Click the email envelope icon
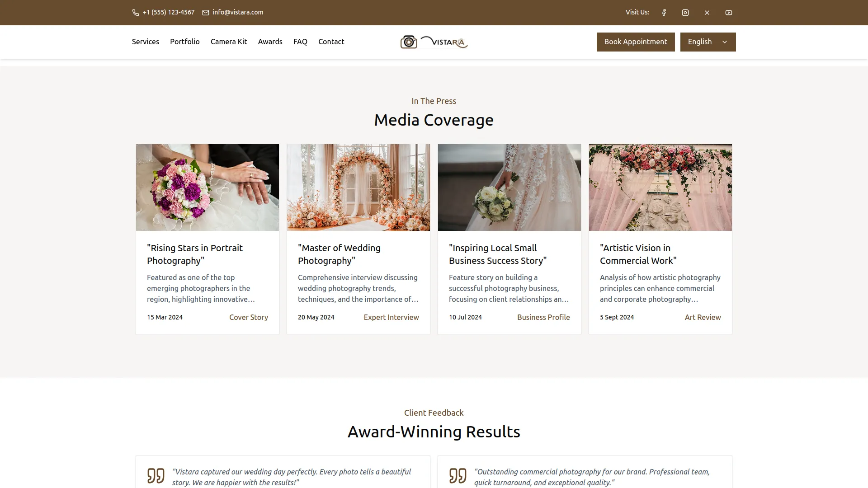 (x=205, y=12)
